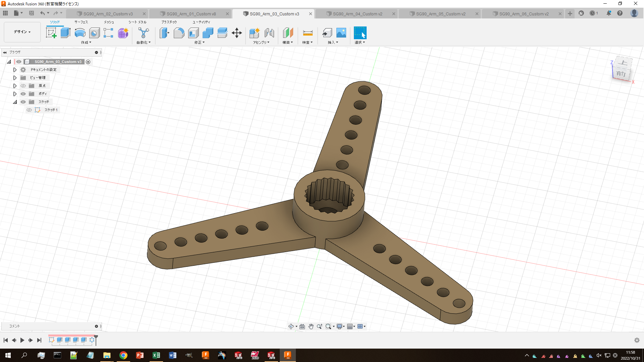Select the Move/Copy arrows tool
Image resolution: width=644 pixels, height=362 pixels.
click(237, 33)
